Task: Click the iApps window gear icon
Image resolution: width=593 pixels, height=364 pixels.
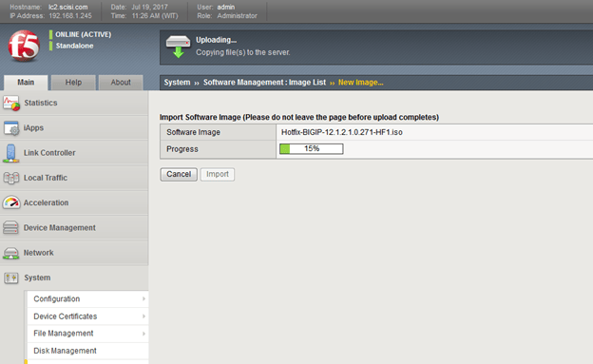Action: point(11,128)
